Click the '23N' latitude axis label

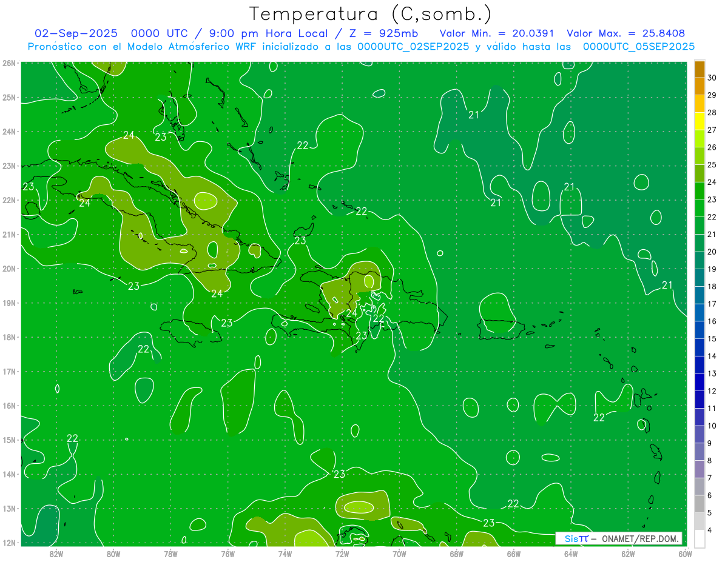click(x=8, y=166)
